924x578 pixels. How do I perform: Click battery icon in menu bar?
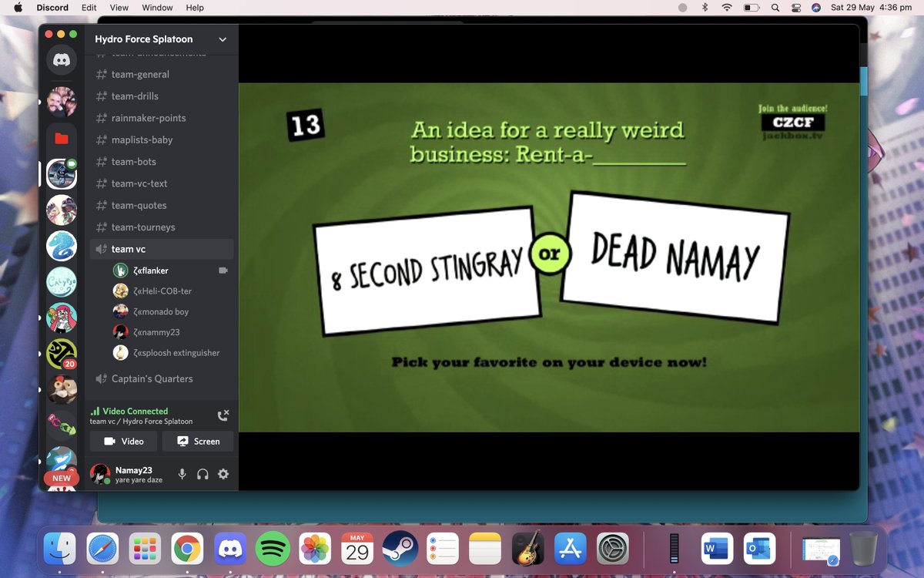point(752,8)
